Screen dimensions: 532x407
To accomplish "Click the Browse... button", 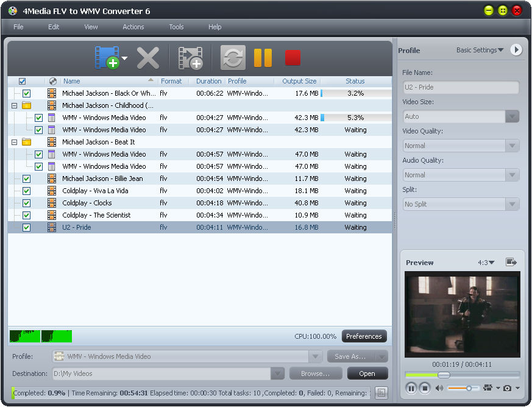I will tap(315, 373).
